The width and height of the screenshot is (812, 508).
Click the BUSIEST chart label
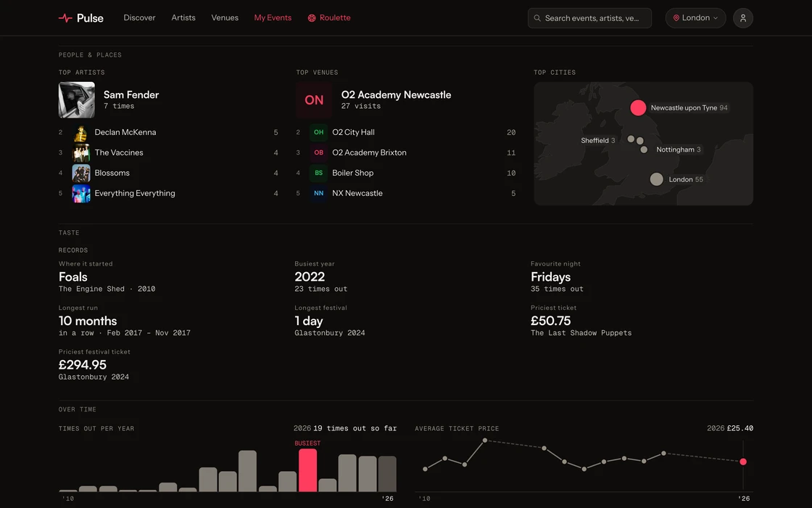[307, 443]
